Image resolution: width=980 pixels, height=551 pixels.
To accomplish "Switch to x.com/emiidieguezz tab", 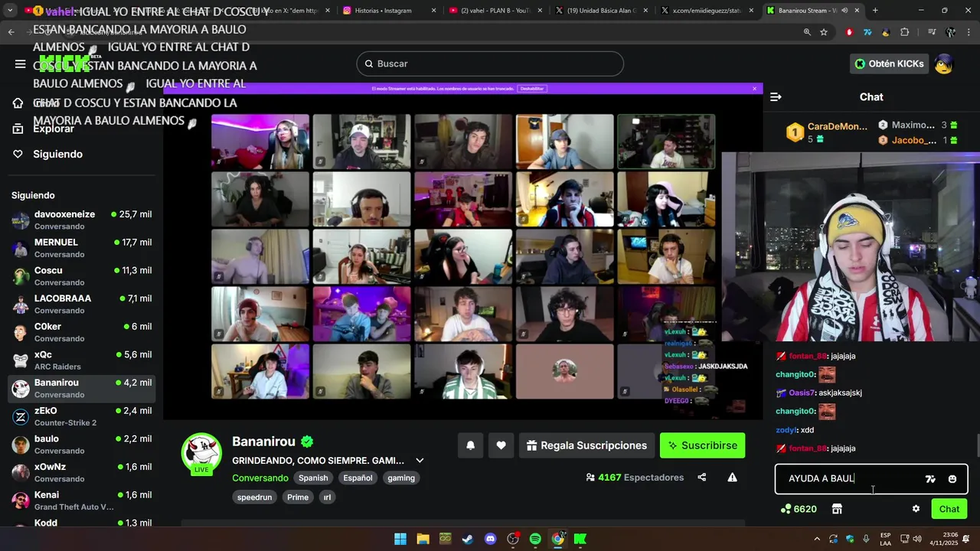I will click(x=707, y=11).
